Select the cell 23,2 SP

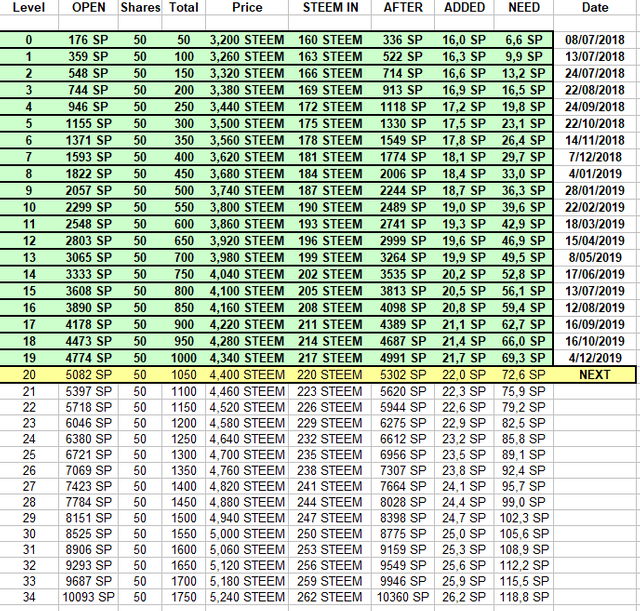tap(464, 439)
